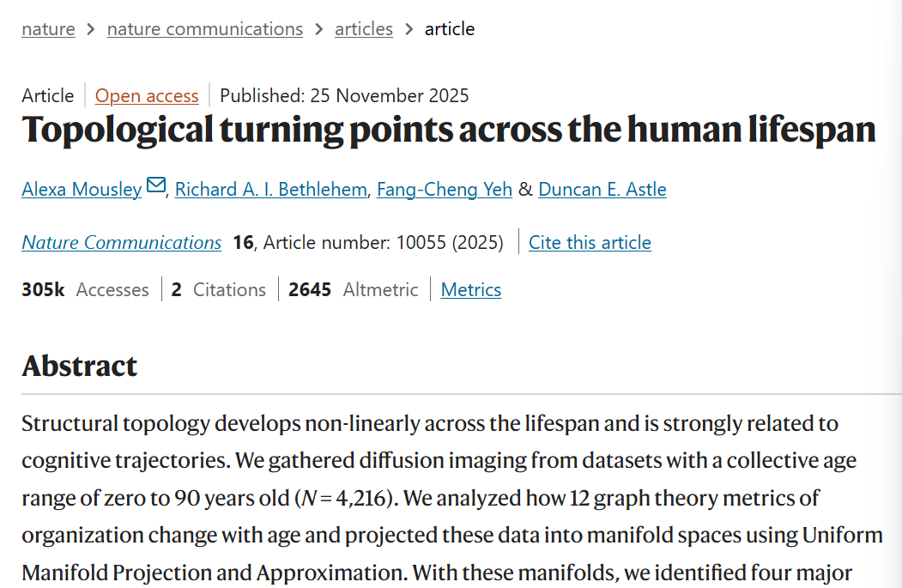
Task: Click the chevron right after 'nature' breadcrumb
Action: click(x=91, y=29)
